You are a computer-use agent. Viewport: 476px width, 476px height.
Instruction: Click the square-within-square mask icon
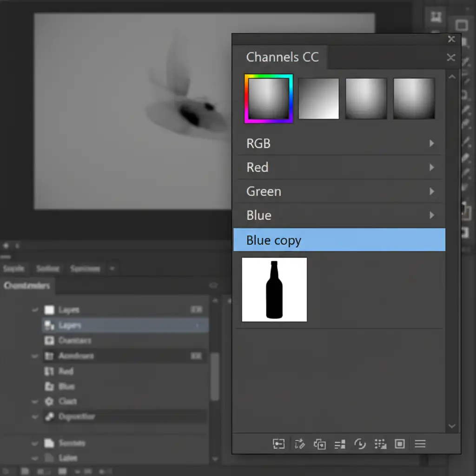[400, 444]
